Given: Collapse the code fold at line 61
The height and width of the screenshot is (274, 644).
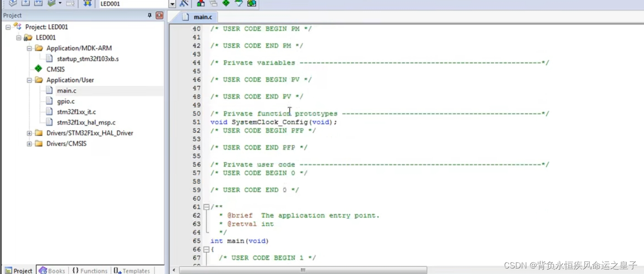Looking at the screenshot, I should click(206, 207).
